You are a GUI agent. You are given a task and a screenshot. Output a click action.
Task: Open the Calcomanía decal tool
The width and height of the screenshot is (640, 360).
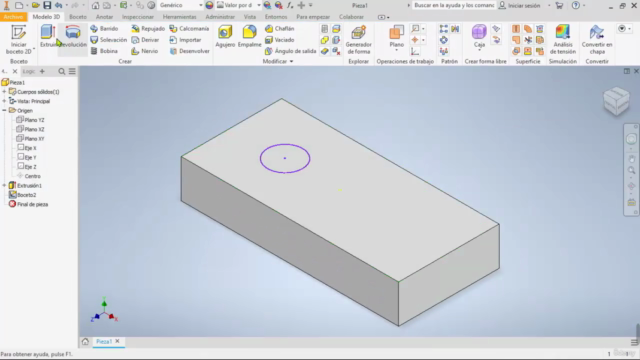pos(189,29)
